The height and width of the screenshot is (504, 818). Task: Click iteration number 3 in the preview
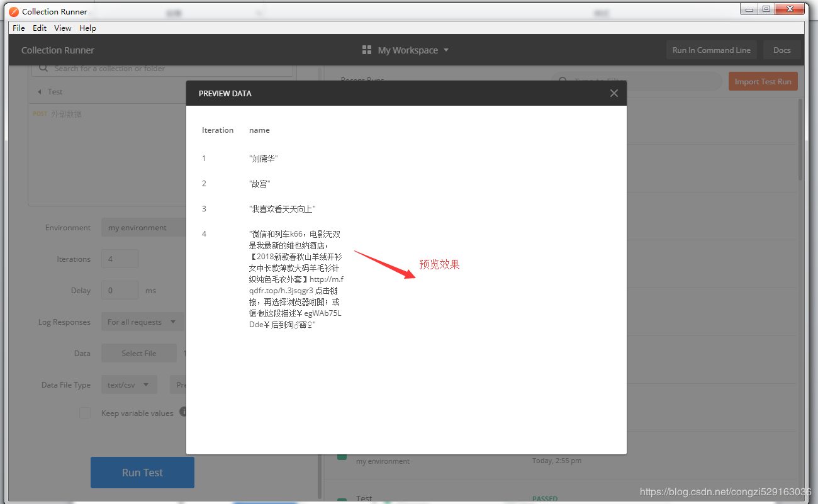tap(204, 209)
